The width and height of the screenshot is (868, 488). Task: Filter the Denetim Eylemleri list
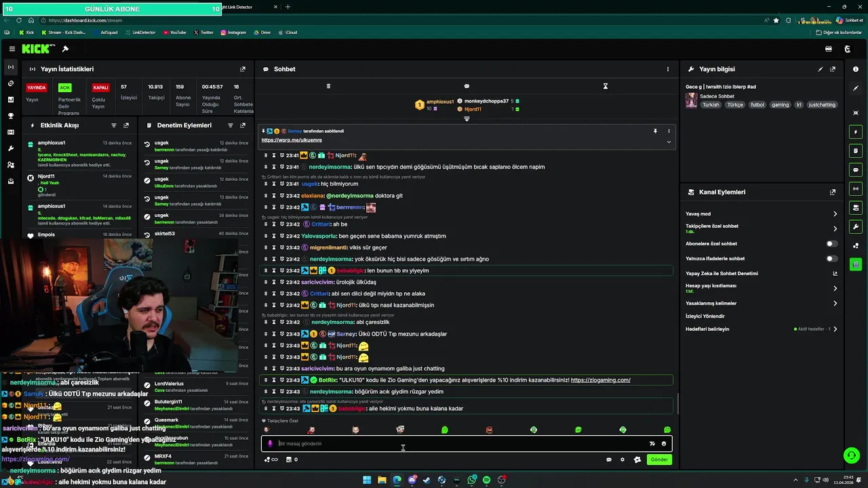coord(231,125)
